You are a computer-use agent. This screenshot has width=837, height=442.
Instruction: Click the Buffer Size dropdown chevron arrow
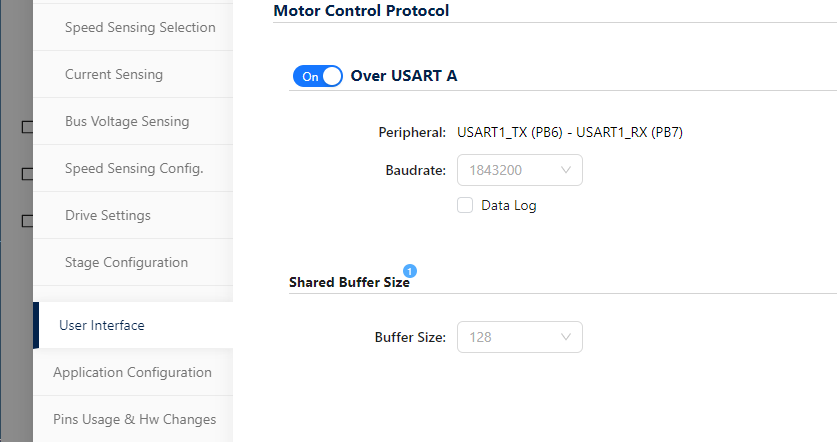pos(566,337)
